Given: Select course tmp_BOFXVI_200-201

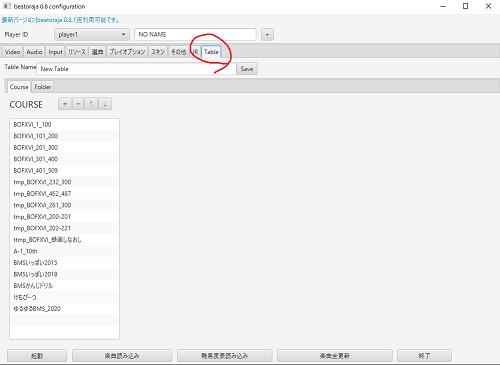Looking at the screenshot, I should [x=64, y=217].
